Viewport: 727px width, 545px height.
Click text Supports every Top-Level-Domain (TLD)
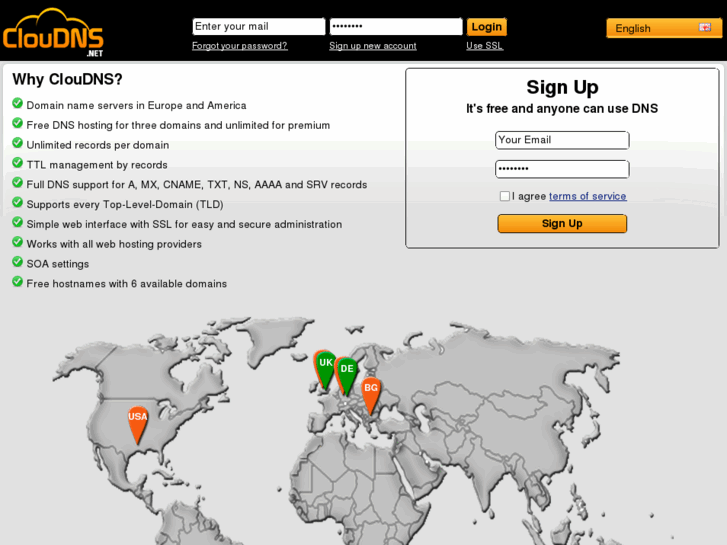click(125, 205)
